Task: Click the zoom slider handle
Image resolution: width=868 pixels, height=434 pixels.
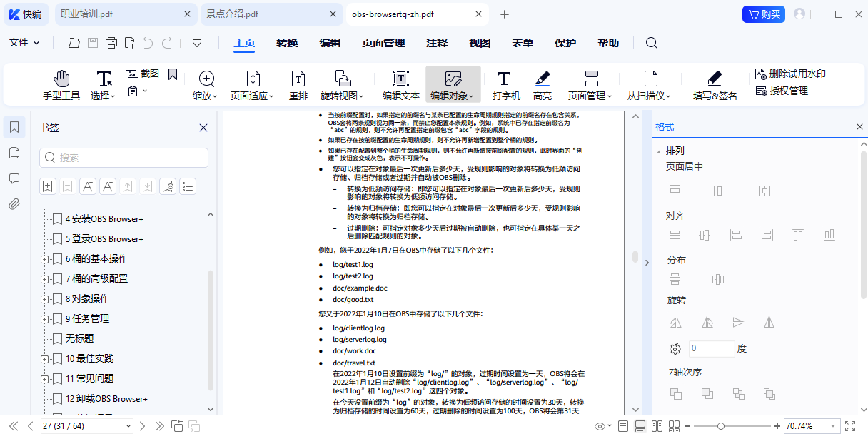Action: [721, 426]
